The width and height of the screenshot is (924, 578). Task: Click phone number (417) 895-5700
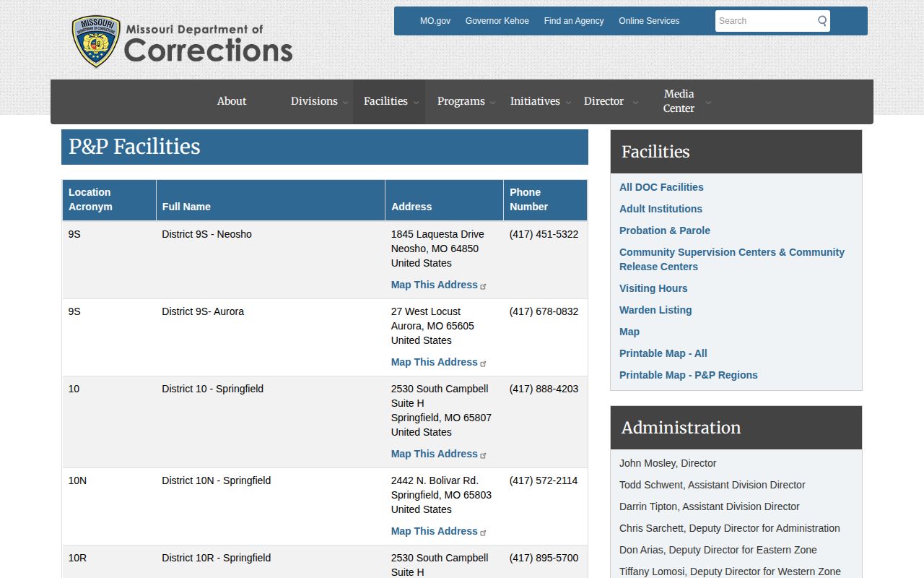click(544, 558)
